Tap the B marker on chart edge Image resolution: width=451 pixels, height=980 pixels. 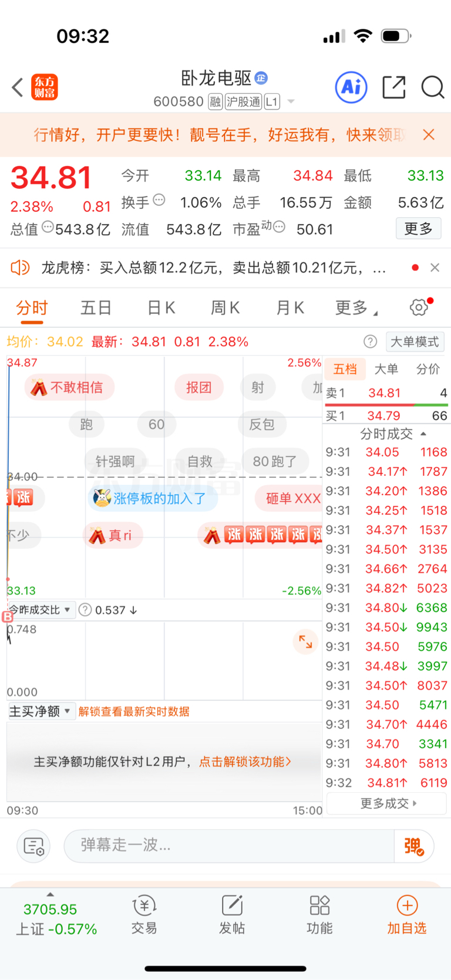coord(8,617)
